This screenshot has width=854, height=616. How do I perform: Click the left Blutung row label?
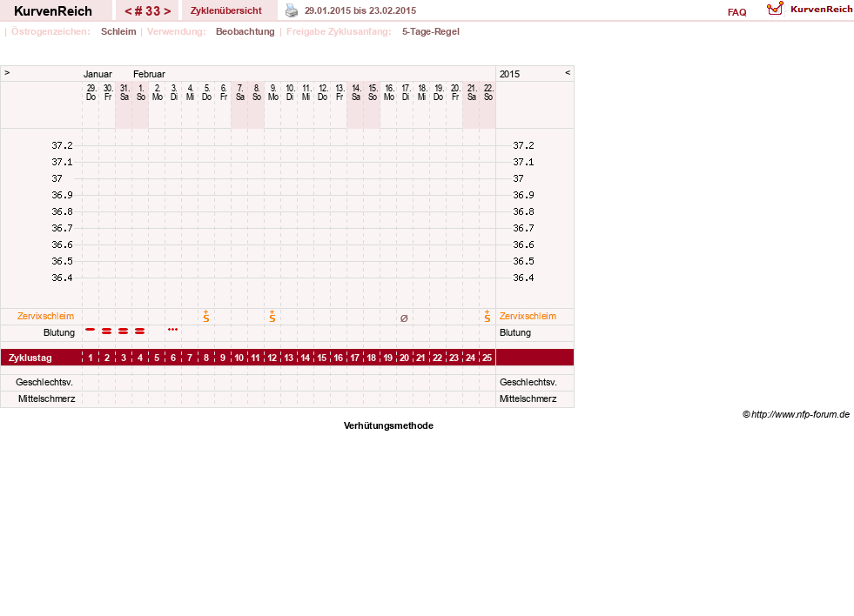coord(59,332)
